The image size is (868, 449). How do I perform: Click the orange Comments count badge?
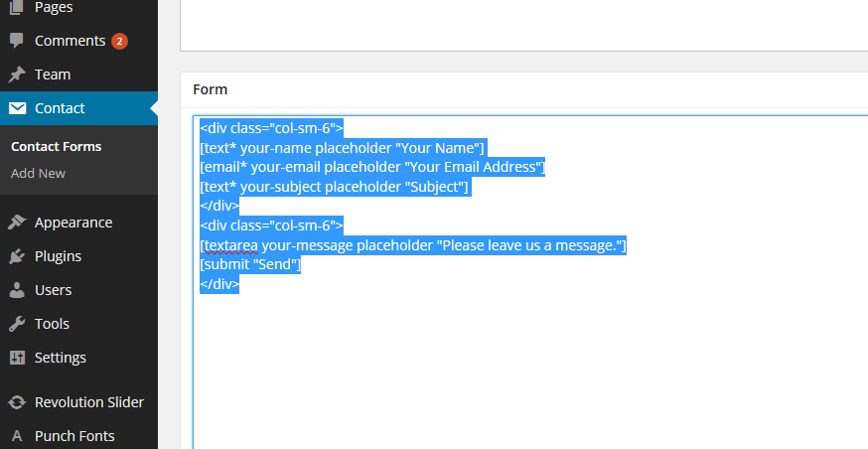[119, 41]
